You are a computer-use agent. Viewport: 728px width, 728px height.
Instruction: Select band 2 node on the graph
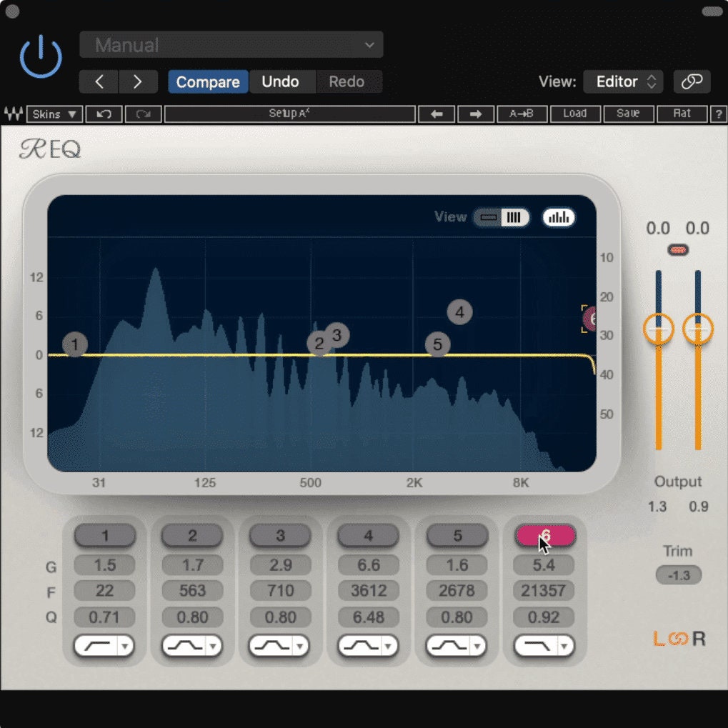[x=319, y=344]
